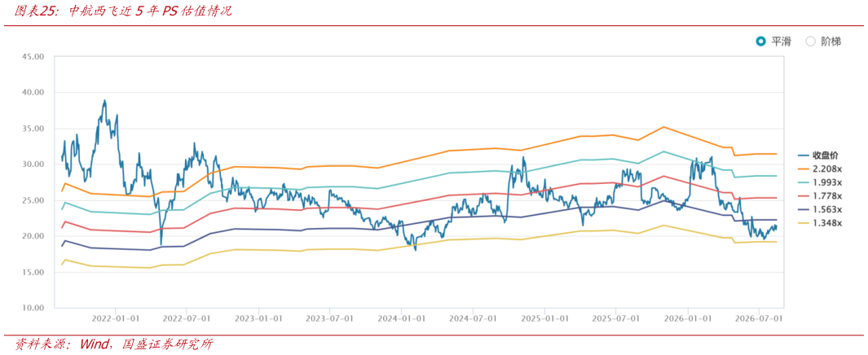The image size is (868, 355).
Task: Click the 2026-01-01 x-axis date
Action: (688, 319)
